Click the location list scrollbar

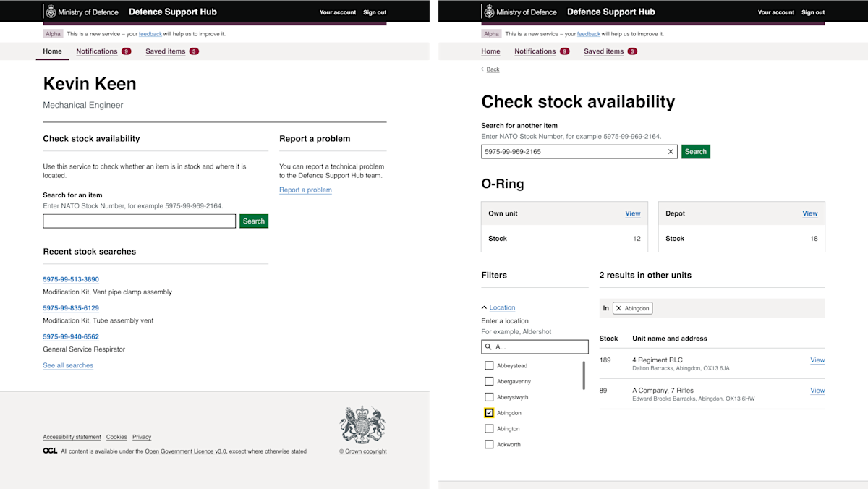(x=584, y=375)
